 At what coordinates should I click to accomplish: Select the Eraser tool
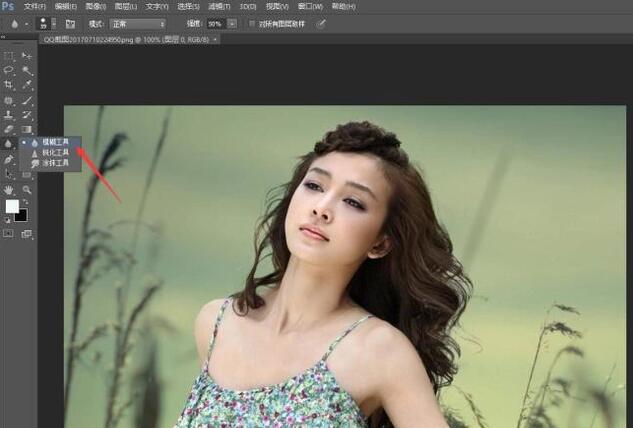(8, 130)
